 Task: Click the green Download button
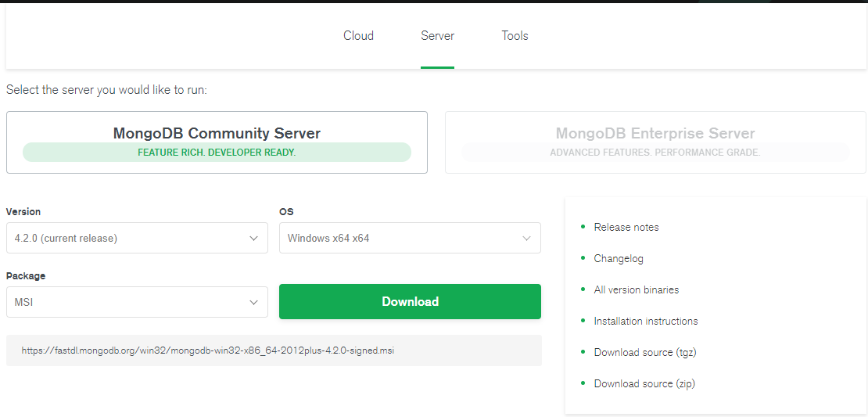[x=411, y=302]
